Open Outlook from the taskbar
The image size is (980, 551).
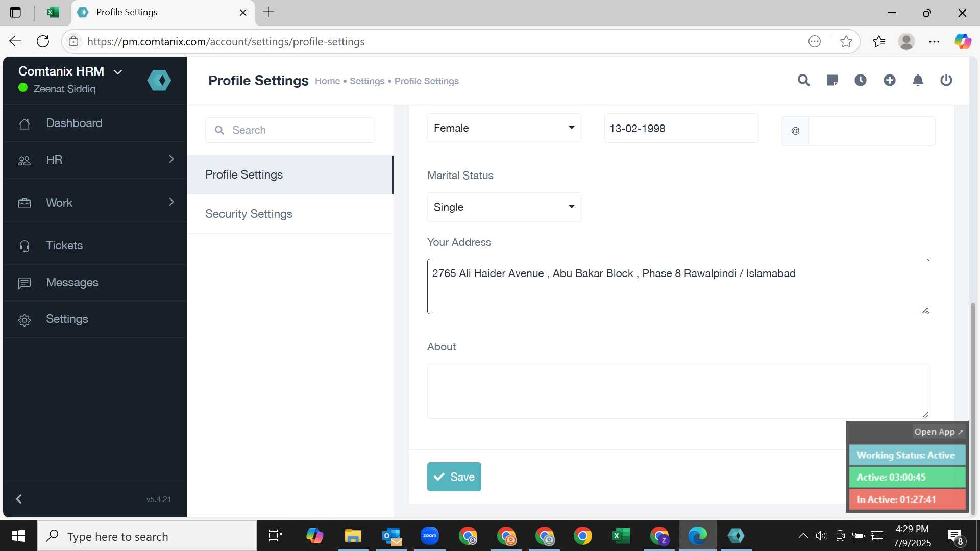click(x=391, y=536)
